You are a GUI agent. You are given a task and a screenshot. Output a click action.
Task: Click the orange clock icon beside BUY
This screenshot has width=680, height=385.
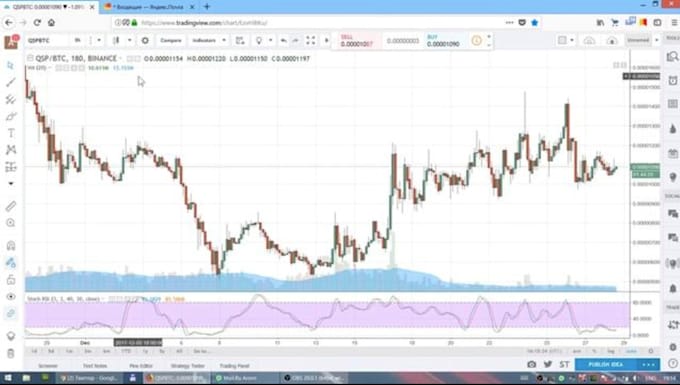pos(477,40)
